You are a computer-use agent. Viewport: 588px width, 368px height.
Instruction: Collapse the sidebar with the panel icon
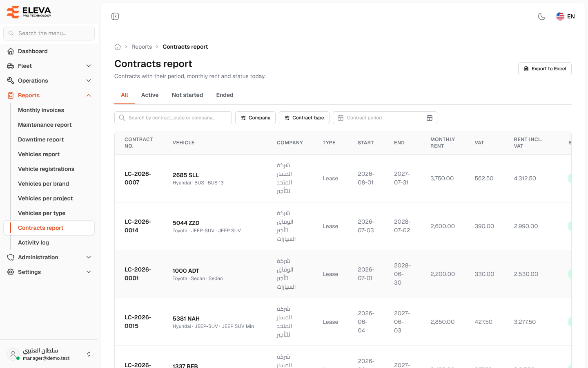[115, 16]
